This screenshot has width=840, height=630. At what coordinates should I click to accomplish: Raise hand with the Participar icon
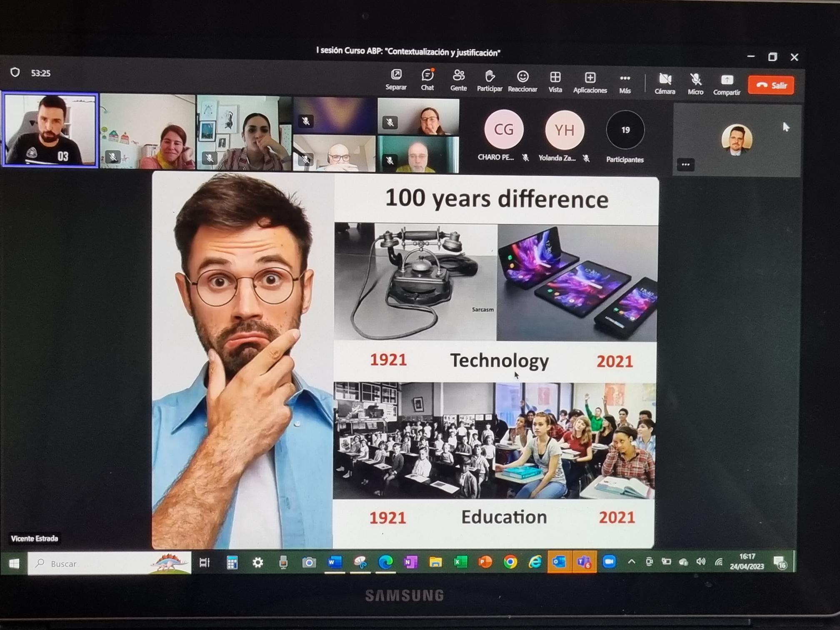[490, 81]
